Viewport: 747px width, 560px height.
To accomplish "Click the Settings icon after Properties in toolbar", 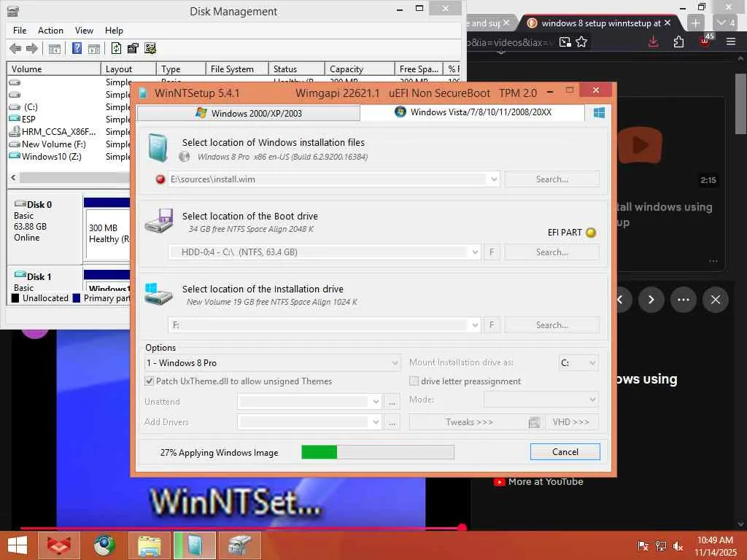I will (x=150, y=48).
